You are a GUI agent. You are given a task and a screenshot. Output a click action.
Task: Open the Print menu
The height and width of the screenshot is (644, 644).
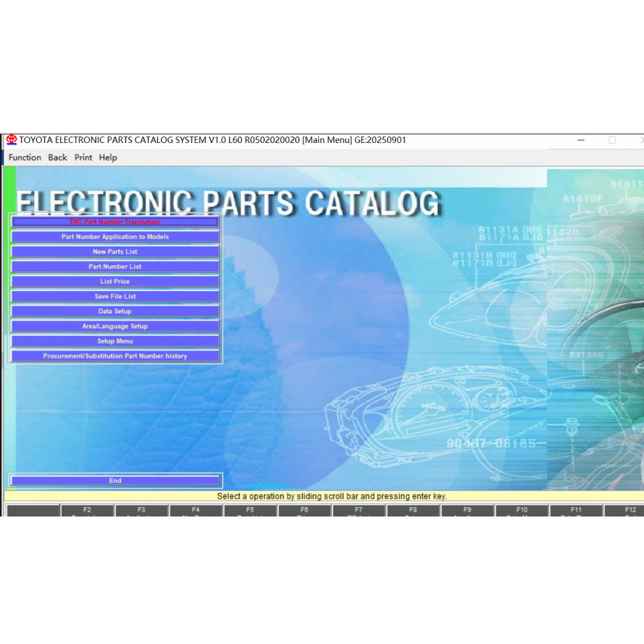[83, 158]
